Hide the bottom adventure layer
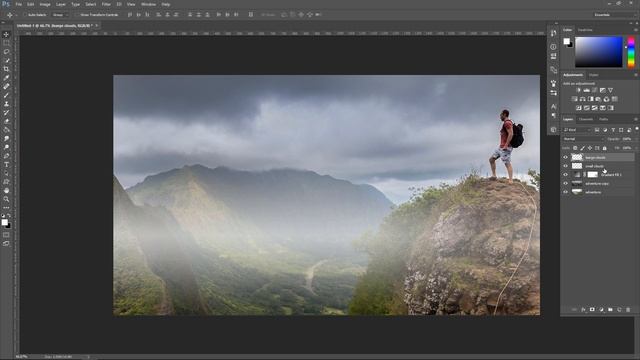Viewport: 640px width, 360px height. (x=566, y=192)
